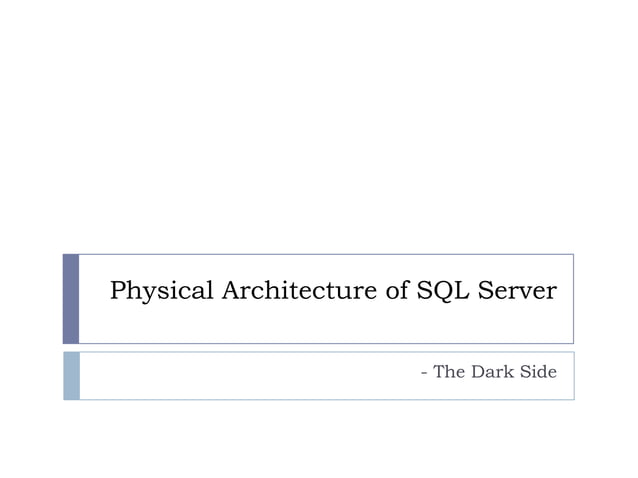Click the word "of" in the title

pyautogui.click(x=394, y=291)
